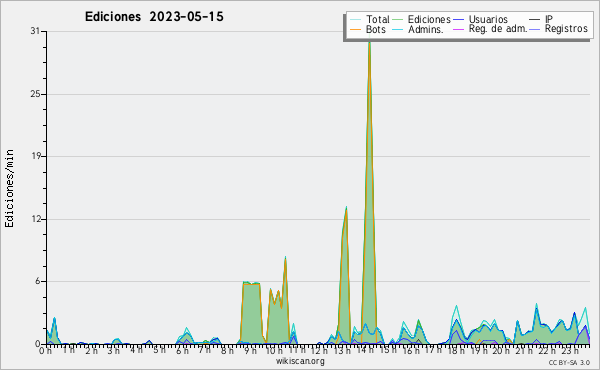Click the x-axis label '23 h'
This screenshot has width=600, height=370.
pos(570,351)
